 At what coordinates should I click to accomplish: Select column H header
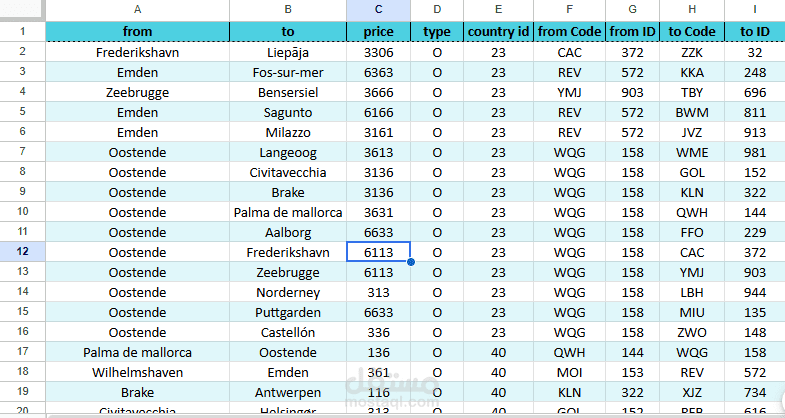pos(692,10)
